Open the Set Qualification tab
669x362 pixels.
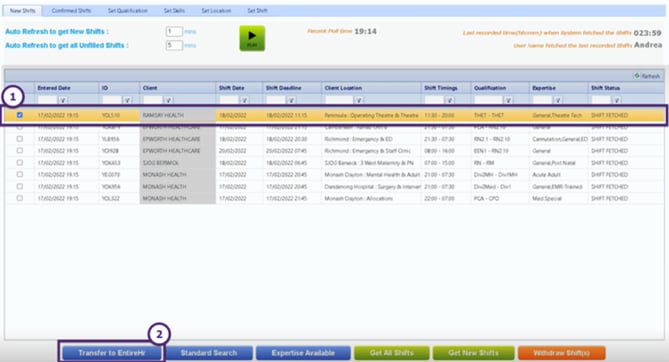click(128, 11)
